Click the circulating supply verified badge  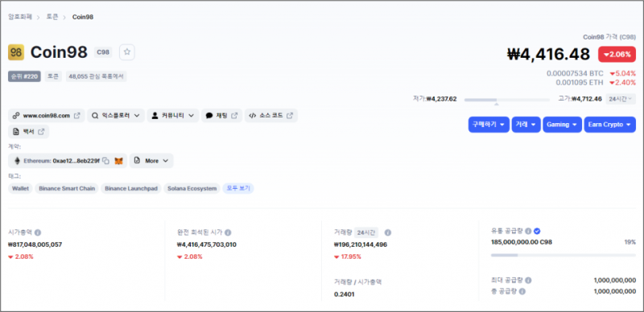coord(537,231)
